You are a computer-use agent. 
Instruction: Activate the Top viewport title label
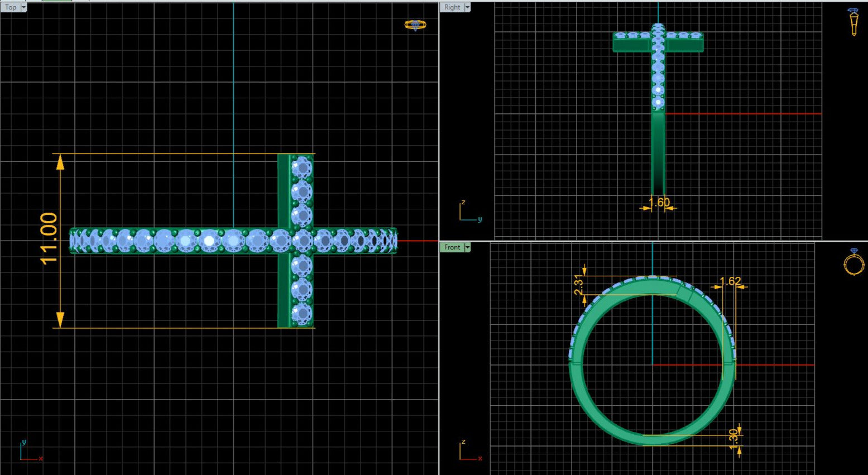tap(11, 7)
